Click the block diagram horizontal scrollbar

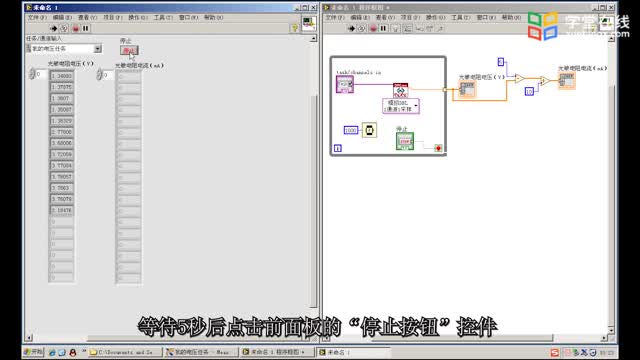tap(461, 338)
